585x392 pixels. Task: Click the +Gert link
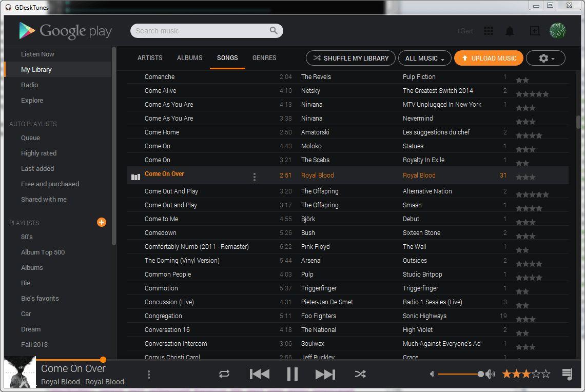pyautogui.click(x=464, y=31)
